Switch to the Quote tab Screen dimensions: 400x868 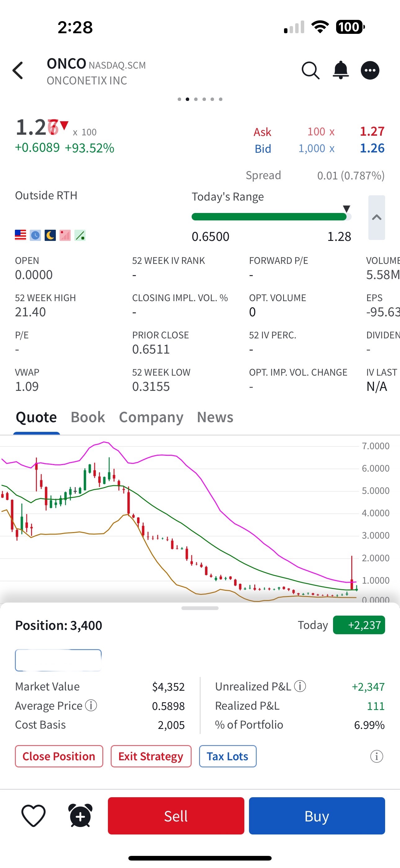click(36, 417)
